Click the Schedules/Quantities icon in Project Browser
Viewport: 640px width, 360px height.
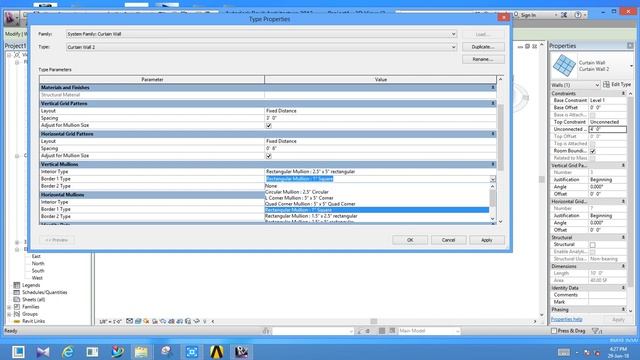[17, 292]
